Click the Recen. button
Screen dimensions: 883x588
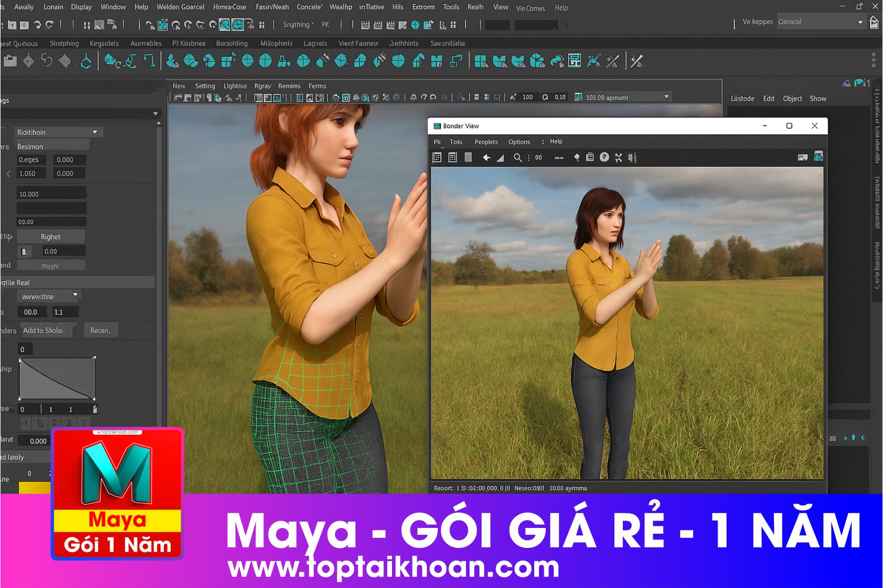coord(100,330)
